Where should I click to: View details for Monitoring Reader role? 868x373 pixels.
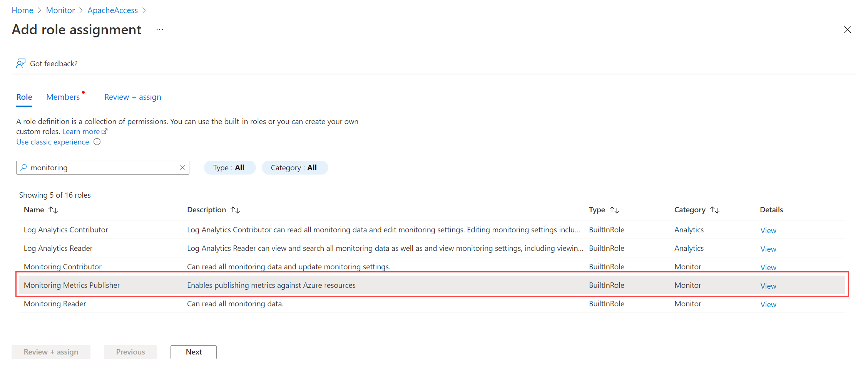(x=768, y=304)
